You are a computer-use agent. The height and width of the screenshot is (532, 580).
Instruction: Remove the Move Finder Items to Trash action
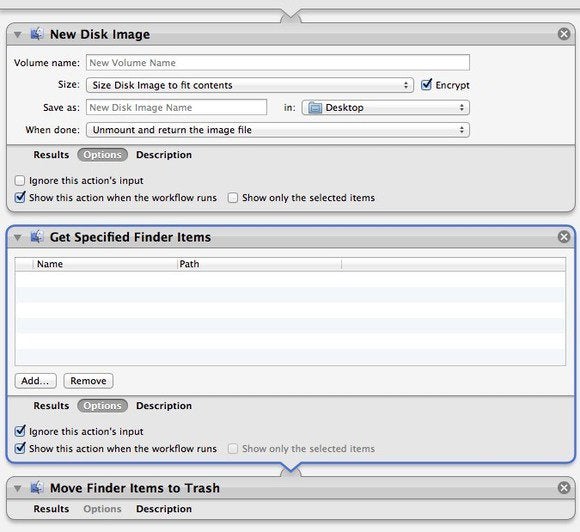[564, 488]
